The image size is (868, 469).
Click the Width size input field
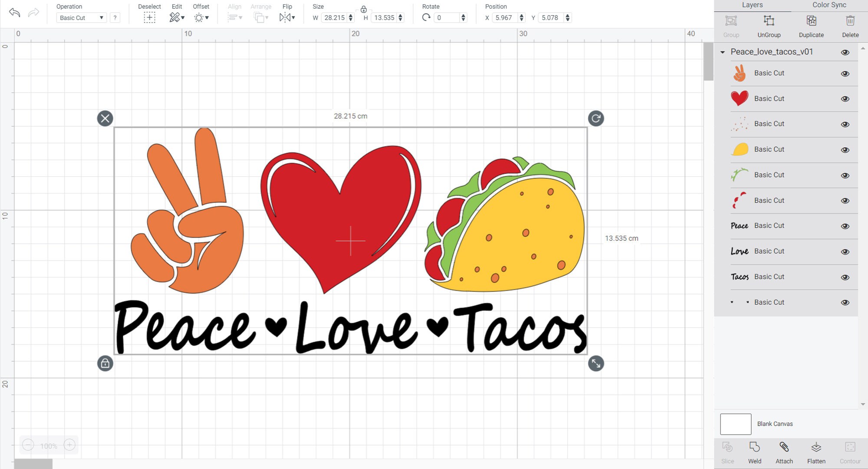[x=334, y=17]
